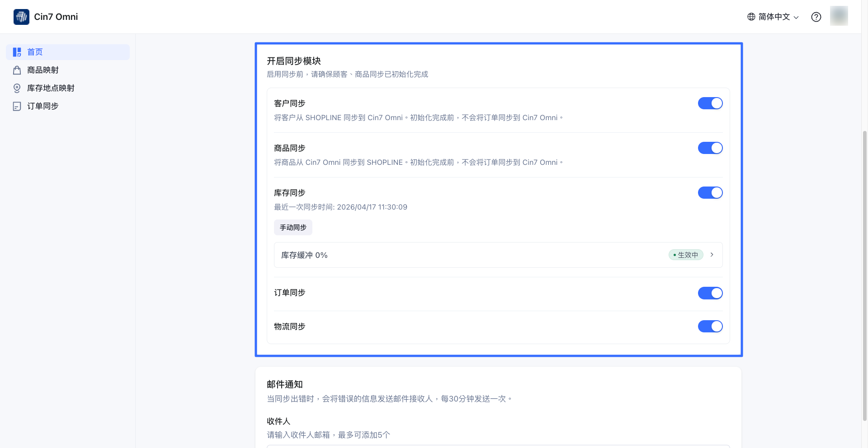The height and width of the screenshot is (448, 868).
Task: Click the 收件人 label
Action: [x=278, y=421]
